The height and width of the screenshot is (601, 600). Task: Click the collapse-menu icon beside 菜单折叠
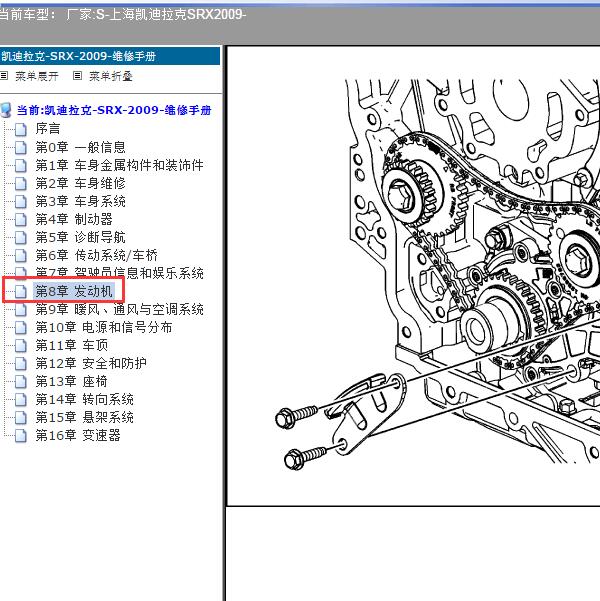pyautogui.click(x=77, y=76)
